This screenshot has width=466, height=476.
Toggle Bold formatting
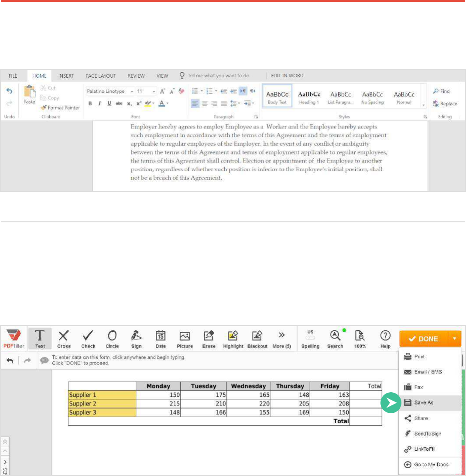click(x=90, y=103)
